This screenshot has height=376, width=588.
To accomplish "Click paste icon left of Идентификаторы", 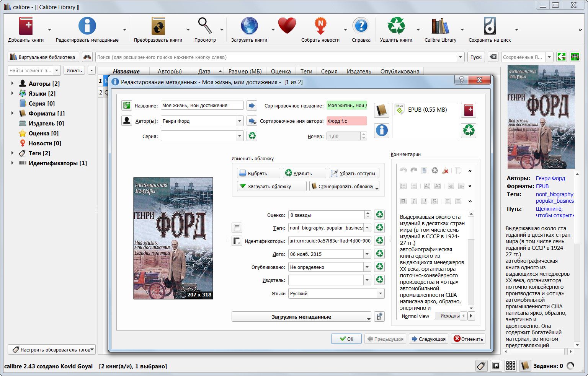I will pos(237,241).
